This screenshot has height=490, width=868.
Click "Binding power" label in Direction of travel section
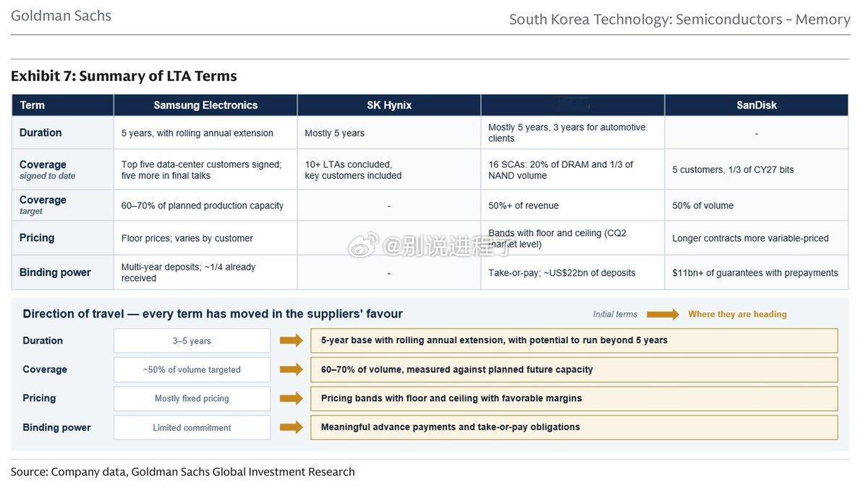[56, 427]
